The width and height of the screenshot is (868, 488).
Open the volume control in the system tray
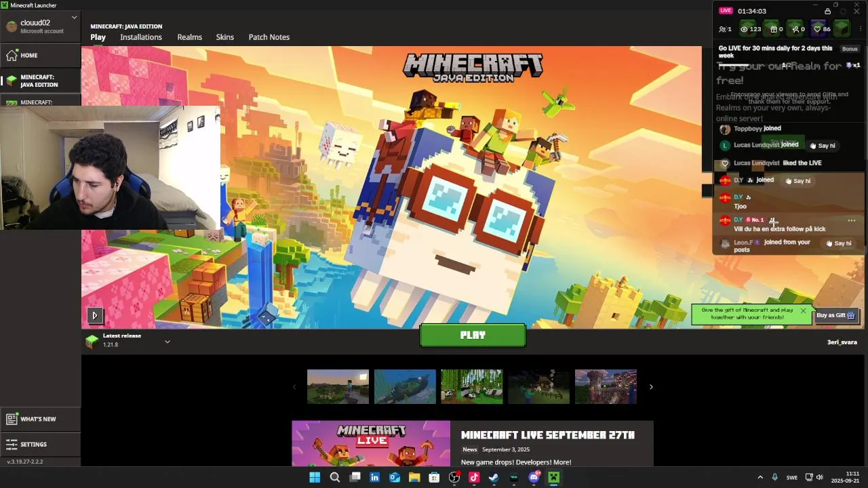pos(819,478)
